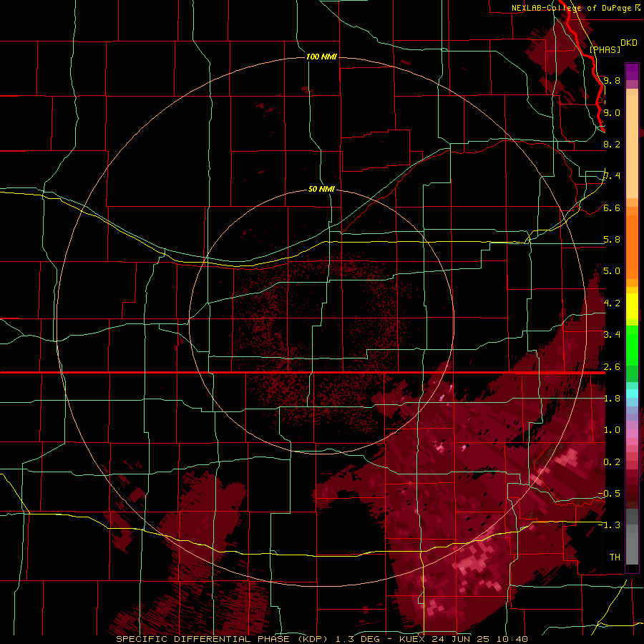The height and width of the screenshot is (644, 644).
Task: Click the 9.8 value on the color scale
Action: pyautogui.click(x=612, y=80)
